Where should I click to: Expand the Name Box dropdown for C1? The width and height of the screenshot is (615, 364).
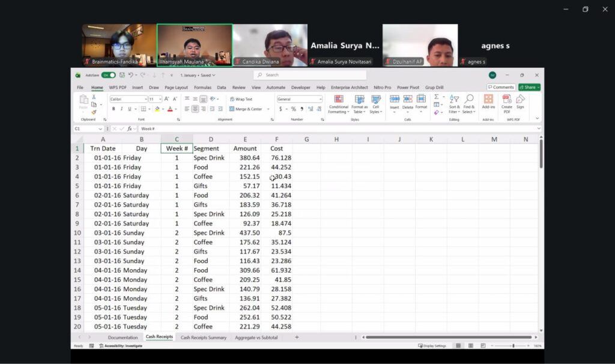(100, 129)
